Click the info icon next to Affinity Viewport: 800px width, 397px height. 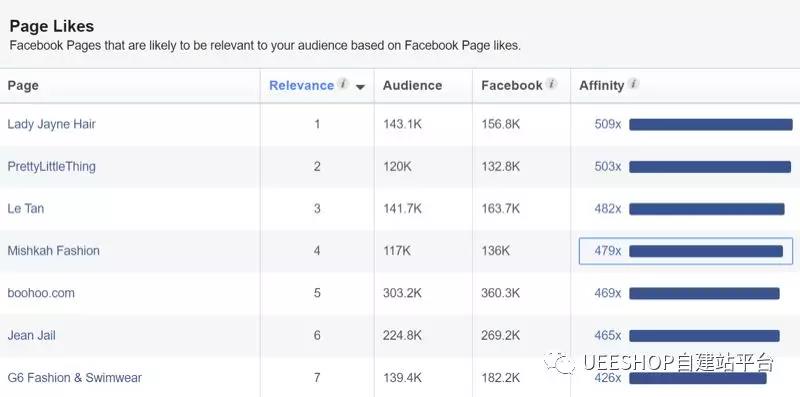633,84
